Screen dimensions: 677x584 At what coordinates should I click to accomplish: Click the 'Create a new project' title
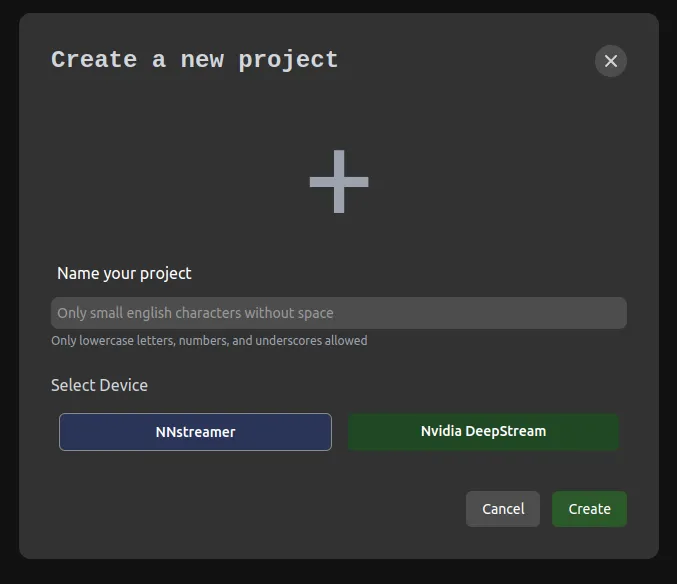pyautogui.click(x=194, y=60)
